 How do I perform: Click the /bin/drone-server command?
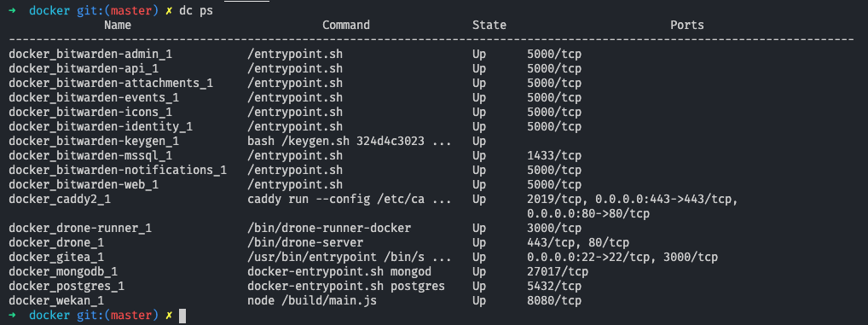(x=305, y=242)
